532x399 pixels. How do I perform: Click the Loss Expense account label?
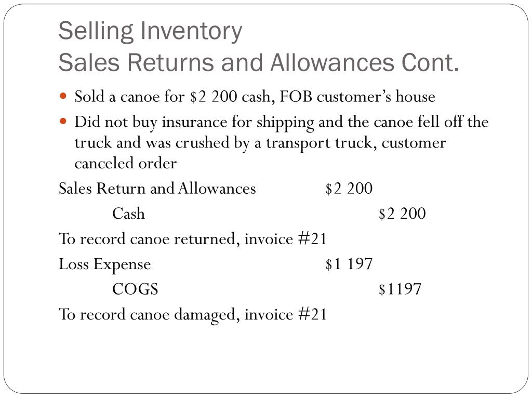[x=105, y=264]
